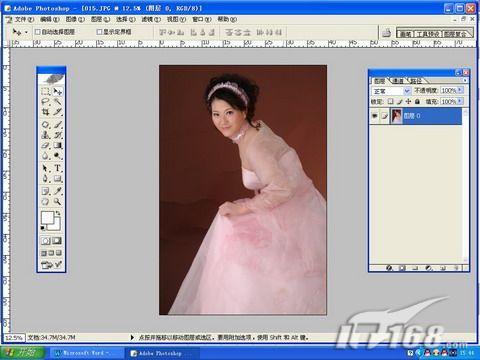The width and height of the screenshot is (480, 360).
Task: Select the Lasso tool in toolbox
Action: pyautogui.click(x=46, y=102)
